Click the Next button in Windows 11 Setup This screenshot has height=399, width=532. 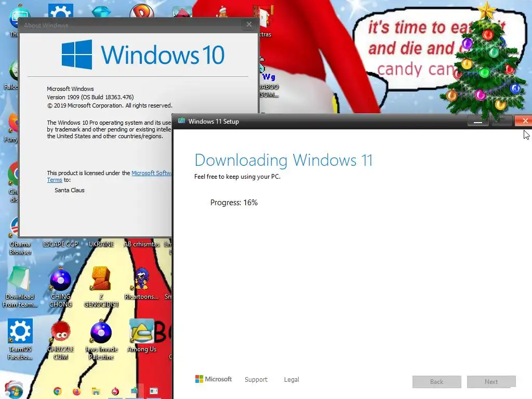click(491, 382)
